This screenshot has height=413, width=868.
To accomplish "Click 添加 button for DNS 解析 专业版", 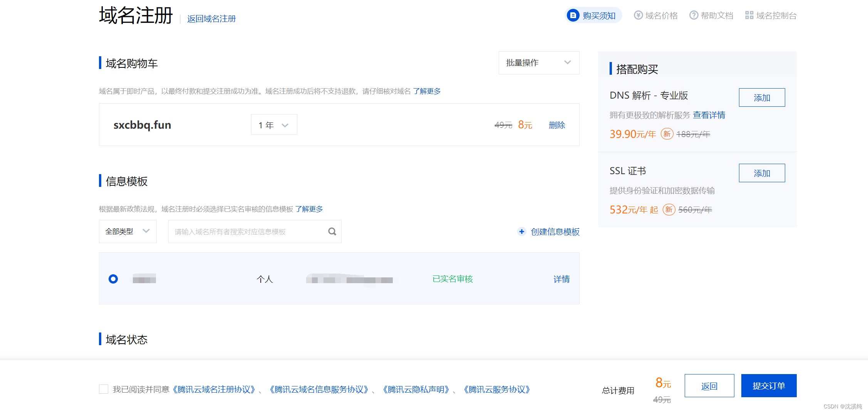I will point(762,97).
